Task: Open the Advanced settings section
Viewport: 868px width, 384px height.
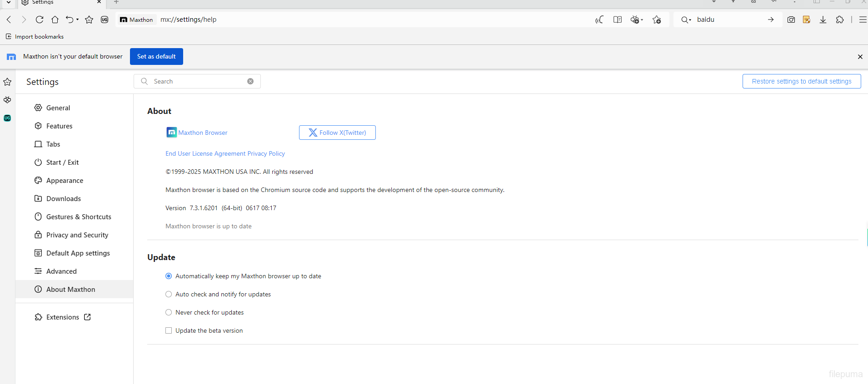Action: point(75,271)
